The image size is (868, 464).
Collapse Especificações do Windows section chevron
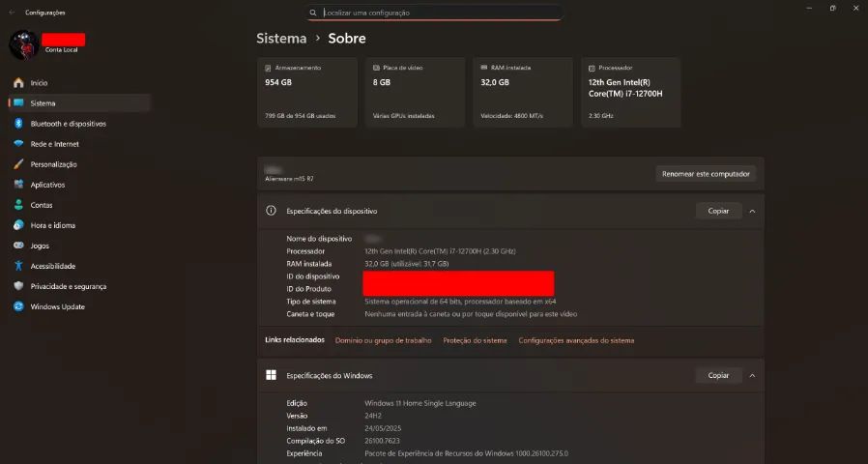(x=752, y=375)
